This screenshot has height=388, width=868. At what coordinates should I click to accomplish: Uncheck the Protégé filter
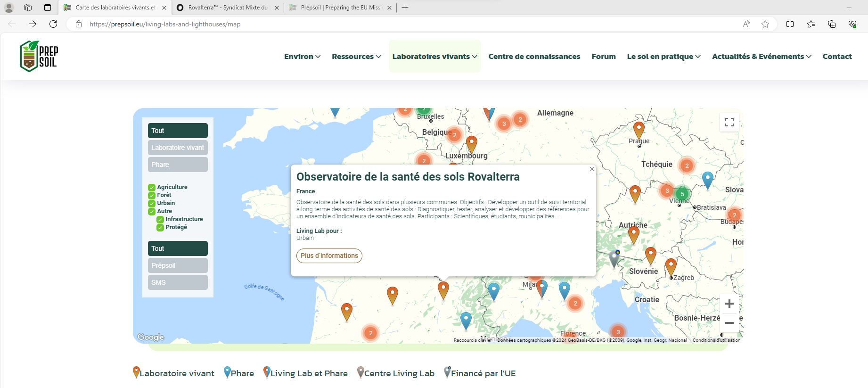coord(160,227)
